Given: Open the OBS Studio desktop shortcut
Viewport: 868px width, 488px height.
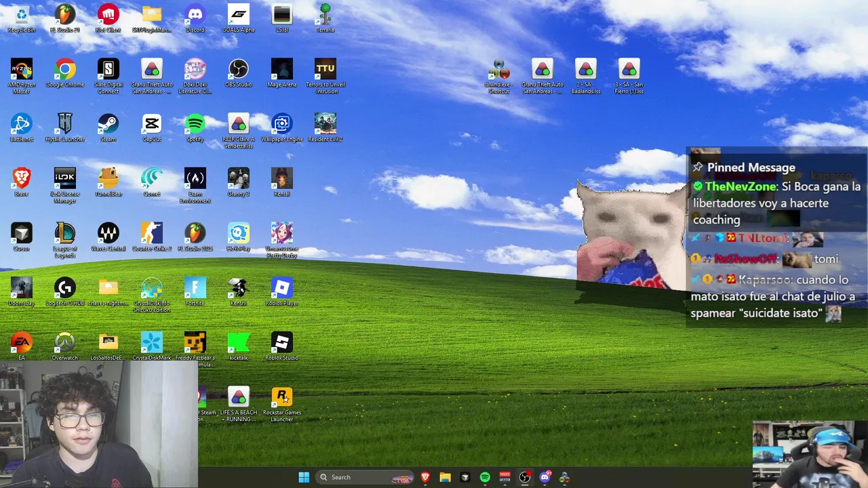Looking at the screenshot, I should click(239, 73).
